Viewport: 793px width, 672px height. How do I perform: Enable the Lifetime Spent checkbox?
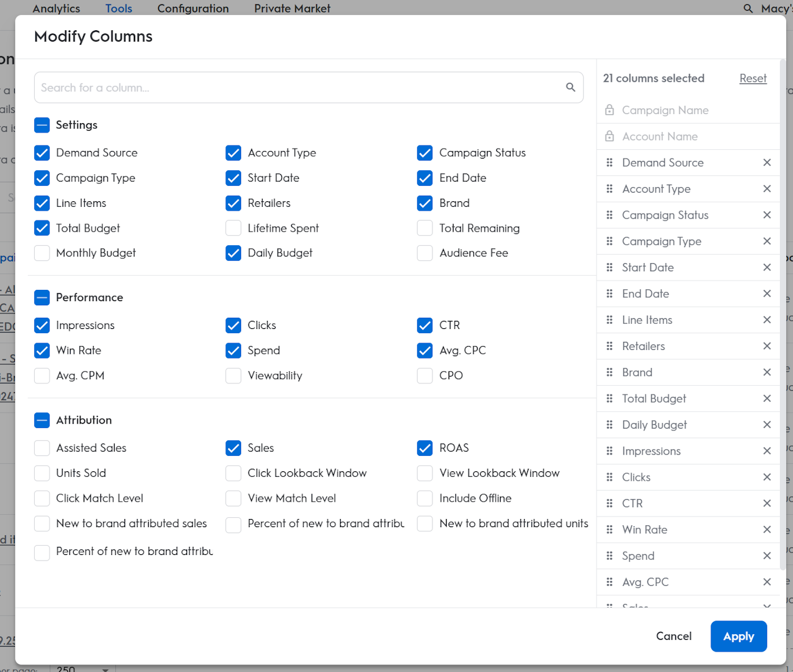click(x=234, y=228)
